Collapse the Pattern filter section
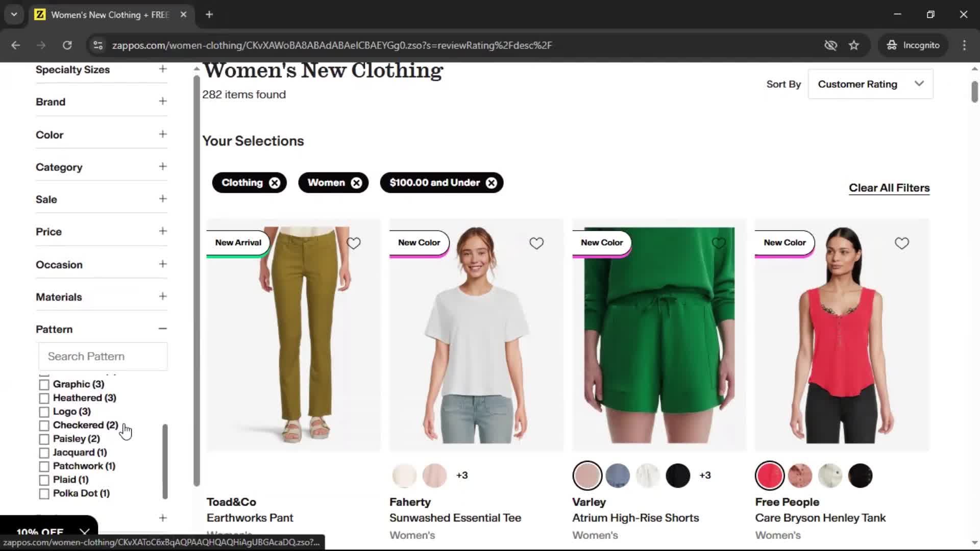Viewport: 980px width, 551px height. [x=163, y=329]
